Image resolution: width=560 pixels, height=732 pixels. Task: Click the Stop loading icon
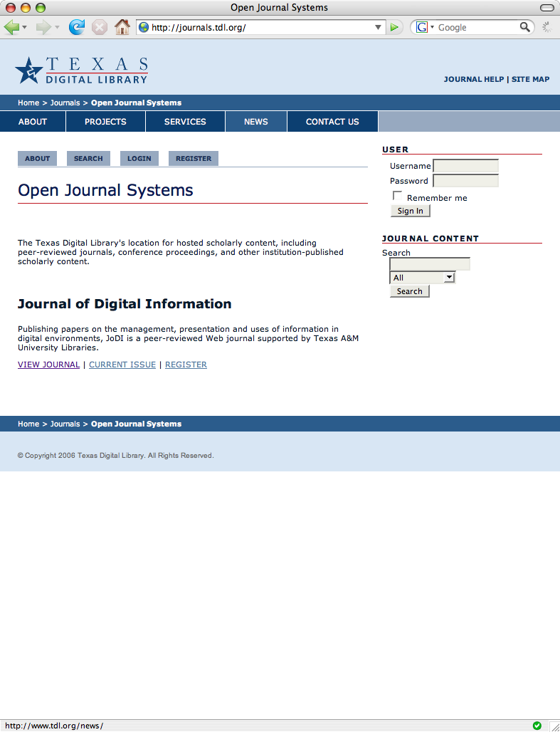click(100, 27)
